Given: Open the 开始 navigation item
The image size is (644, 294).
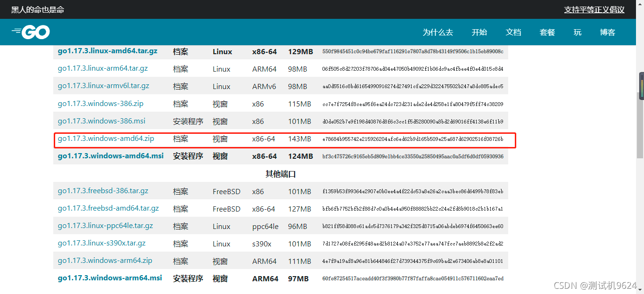Looking at the screenshot, I should (x=479, y=32).
